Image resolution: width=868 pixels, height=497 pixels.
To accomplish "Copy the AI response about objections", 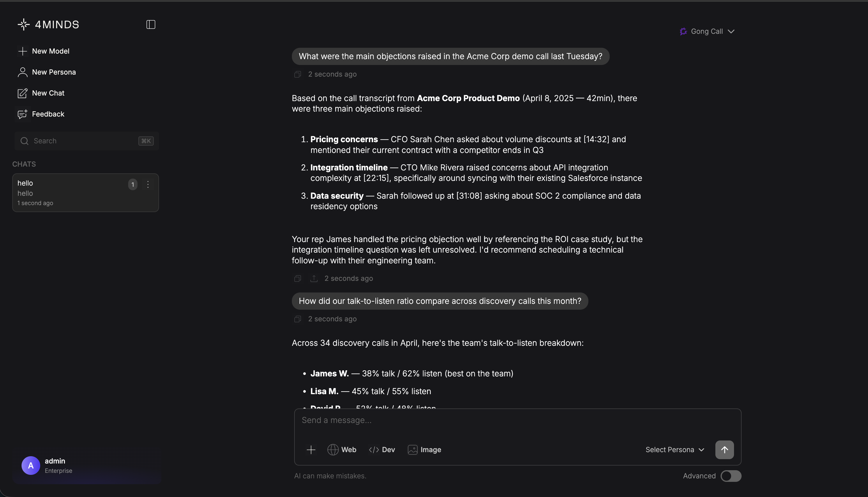I will pos(297,279).
